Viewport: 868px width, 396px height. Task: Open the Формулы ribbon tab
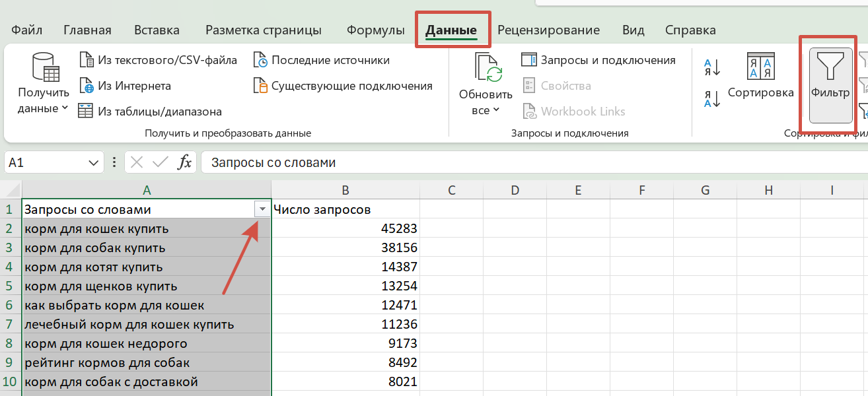coord(376,30)
